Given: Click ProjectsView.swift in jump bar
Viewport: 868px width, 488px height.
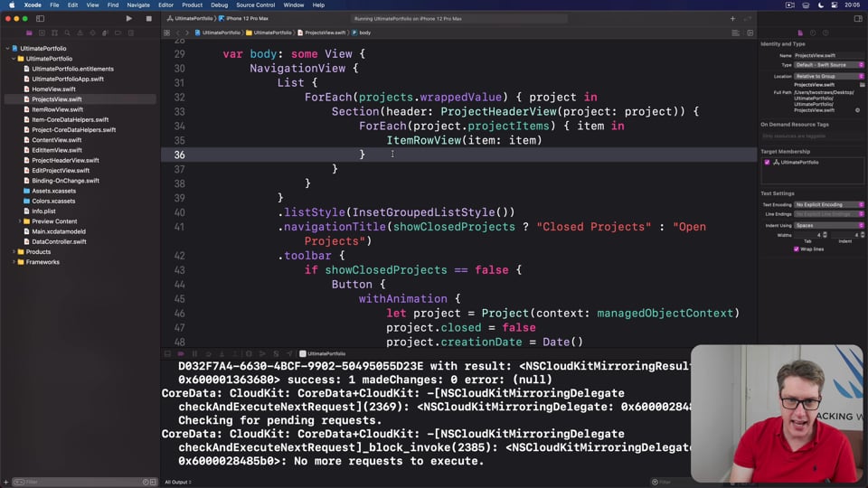Looking at the screenshot, I should coord(322,33).
